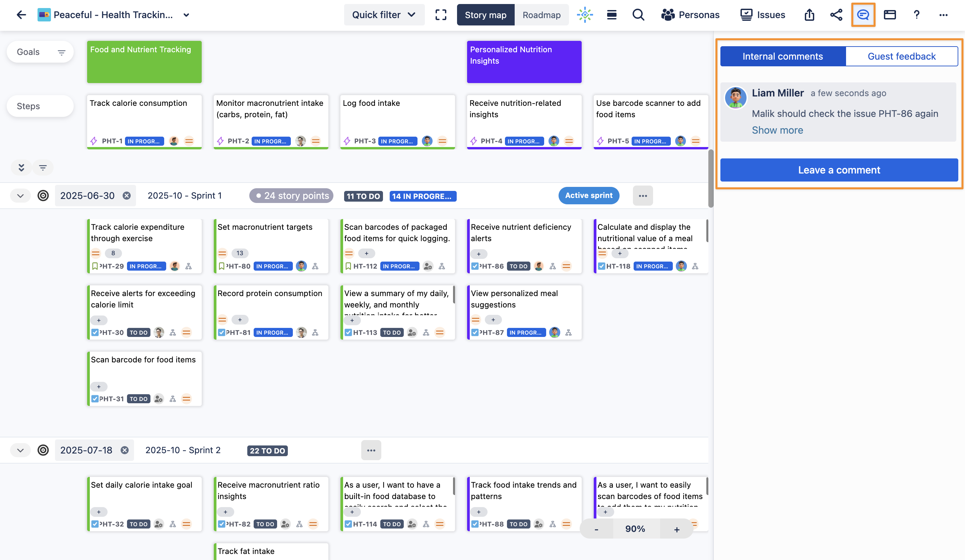Screen dimensions: 965x560
Task: Increase zoom with the plus button
Action: point(676,529)
